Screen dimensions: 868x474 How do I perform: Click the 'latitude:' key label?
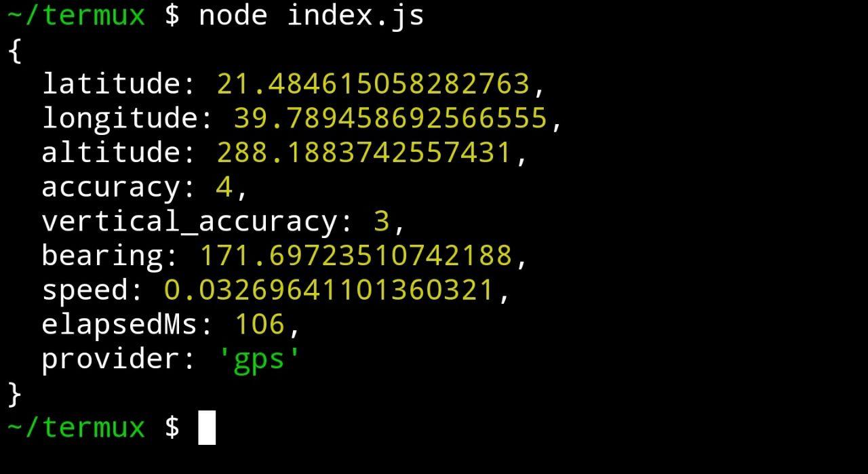click(x=119, y=83)
